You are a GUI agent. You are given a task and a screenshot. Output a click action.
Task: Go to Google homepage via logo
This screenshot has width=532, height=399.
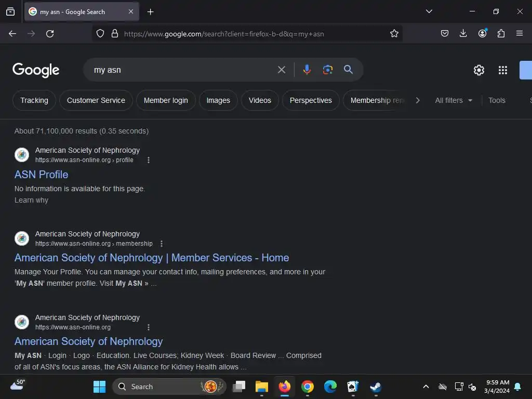[x=36, y=70]
